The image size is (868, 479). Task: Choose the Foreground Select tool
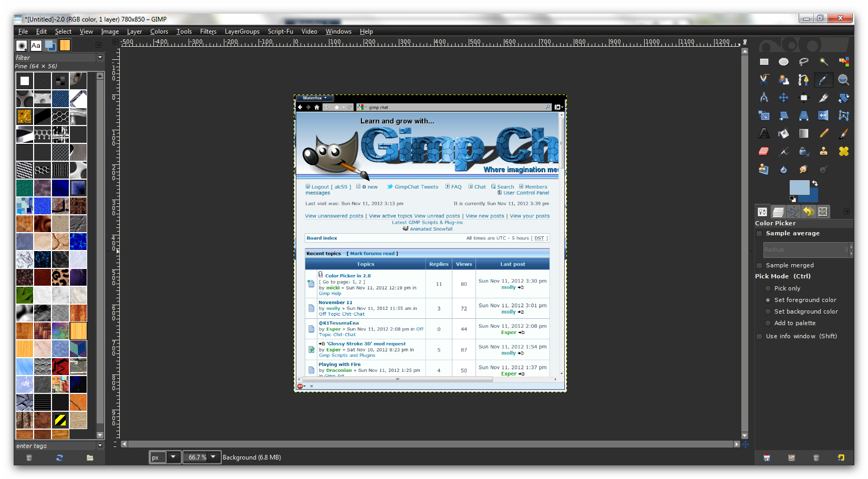(783, 80)
